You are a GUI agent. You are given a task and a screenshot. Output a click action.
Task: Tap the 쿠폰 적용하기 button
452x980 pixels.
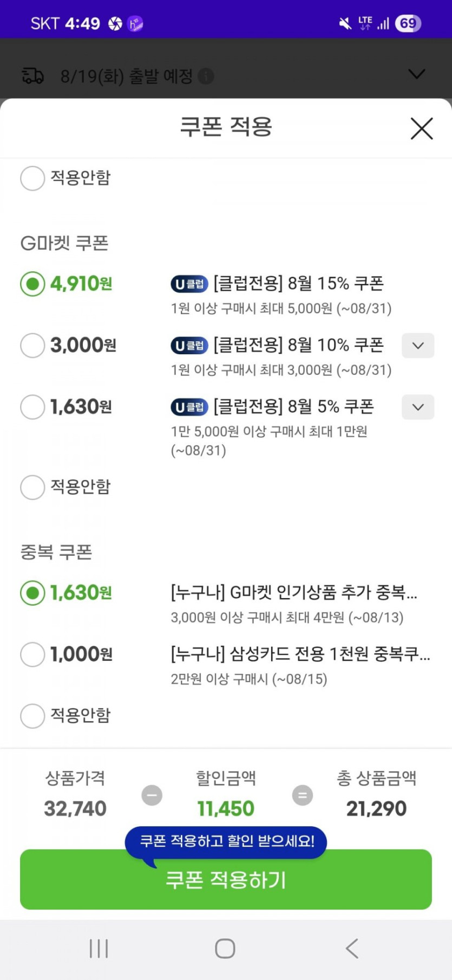point(226,880)
